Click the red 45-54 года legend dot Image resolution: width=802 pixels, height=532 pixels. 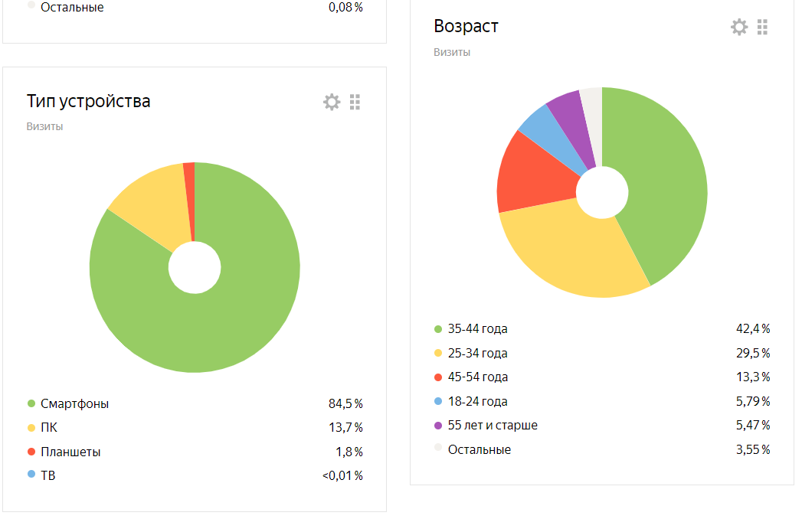[438, 377]
